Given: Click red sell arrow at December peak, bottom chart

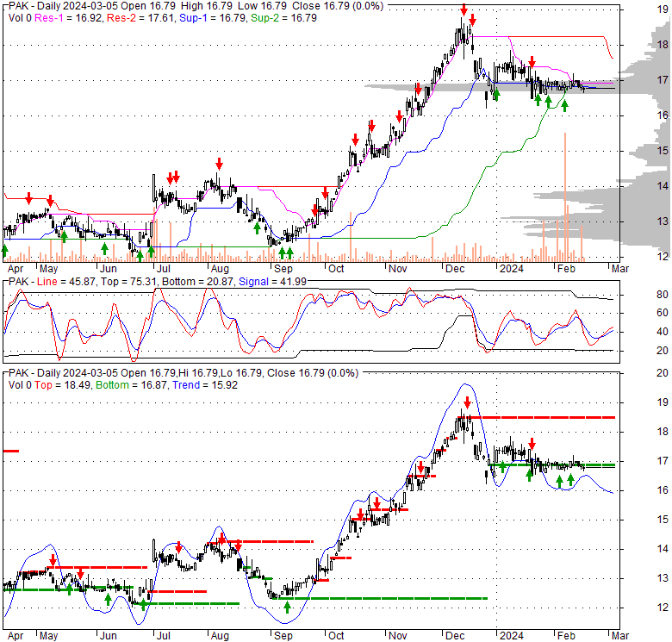Looking at the screenshot, I should click(x=468, y=402).
